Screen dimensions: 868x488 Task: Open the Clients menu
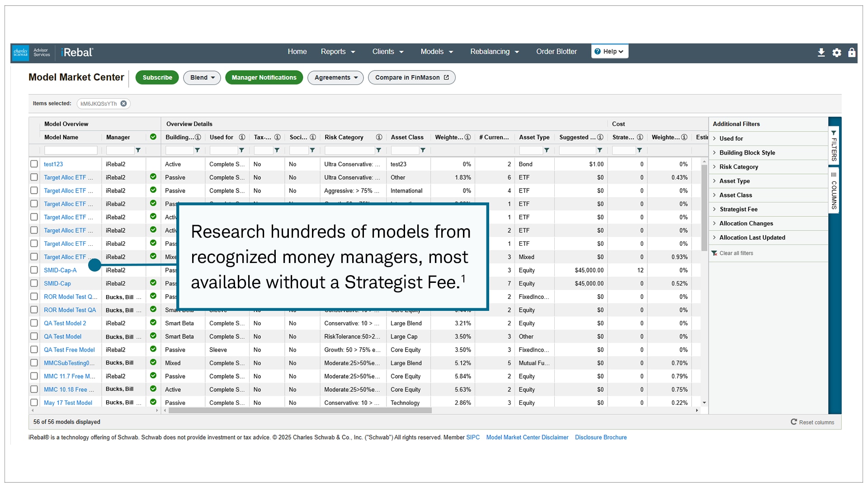click(388, 52)
